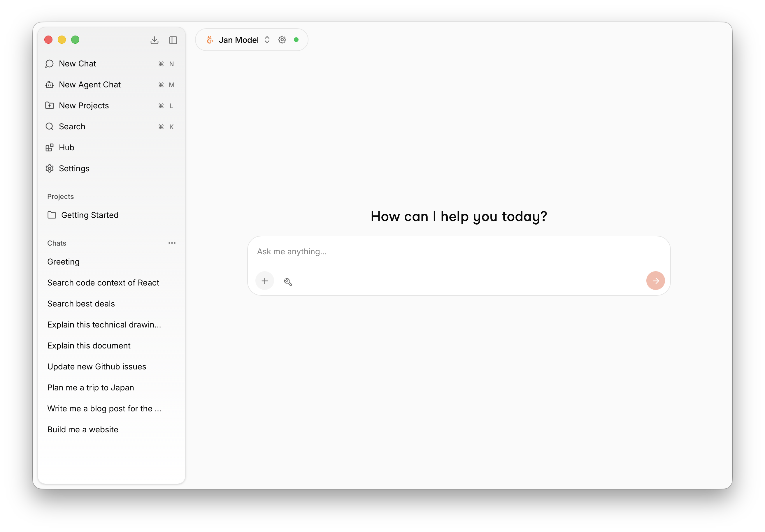Start a New Agent Chat

[90, 84]
